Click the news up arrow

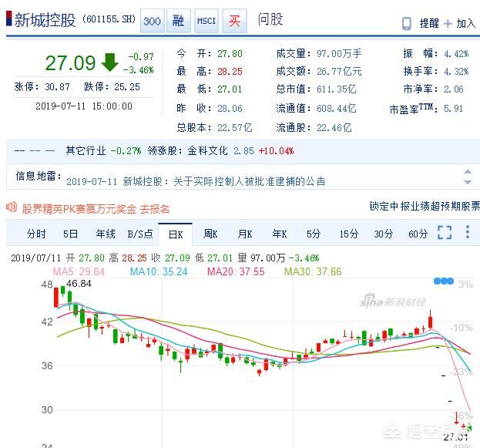point(468,172)
